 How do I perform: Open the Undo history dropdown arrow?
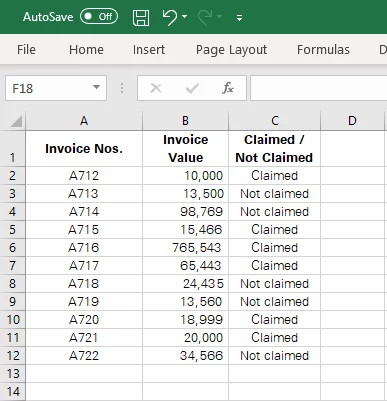[185, 16]
